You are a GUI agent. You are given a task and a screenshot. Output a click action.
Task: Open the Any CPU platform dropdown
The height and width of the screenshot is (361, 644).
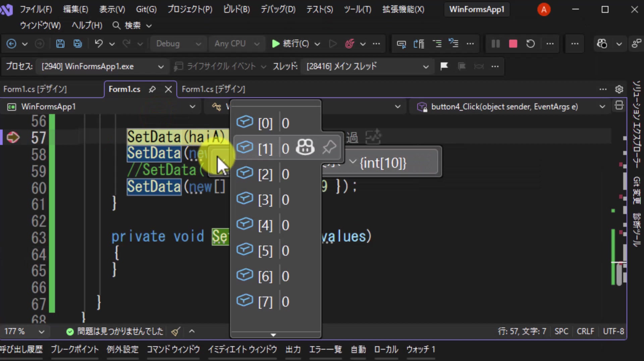237,44
